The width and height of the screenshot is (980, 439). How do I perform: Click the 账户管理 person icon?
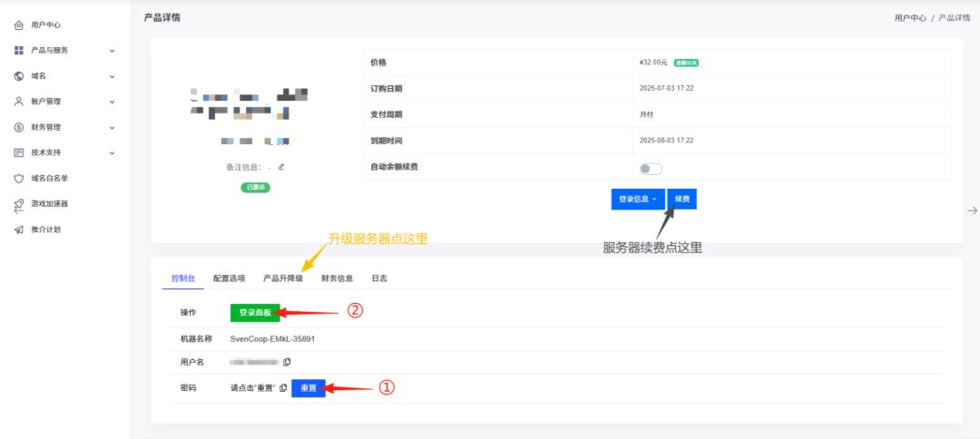coord(19,102)
